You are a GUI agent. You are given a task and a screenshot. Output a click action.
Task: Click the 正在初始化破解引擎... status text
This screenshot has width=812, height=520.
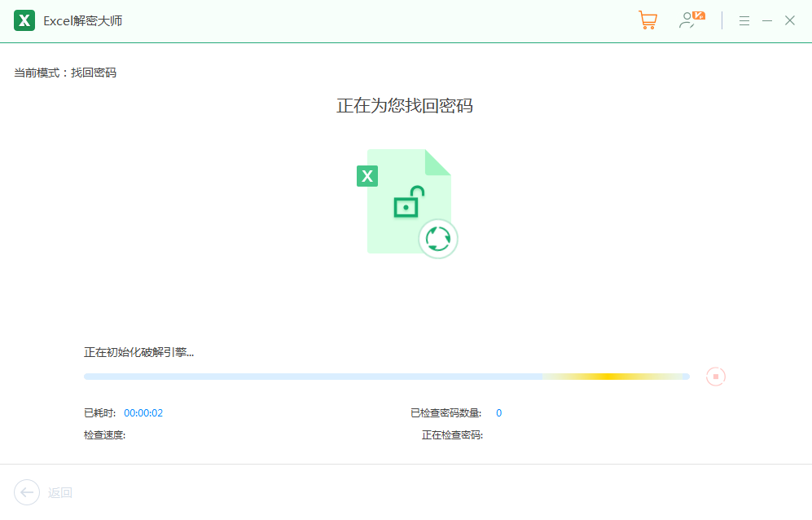tap(138, 353)
